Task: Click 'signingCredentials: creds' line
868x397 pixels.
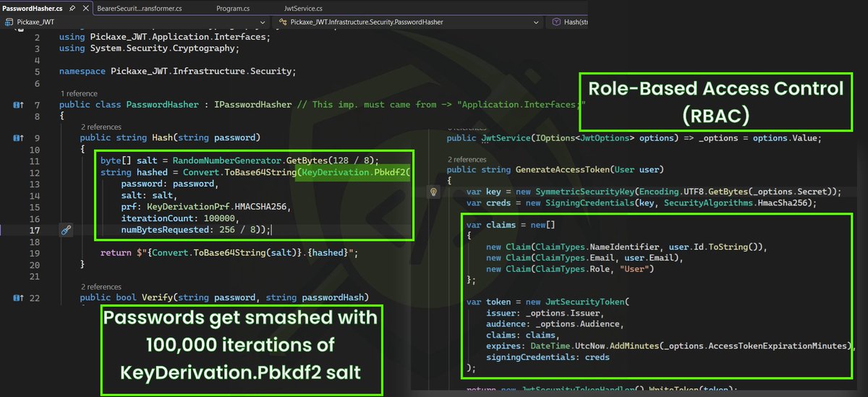Action: pyautogui.click(x=548, y=357)
